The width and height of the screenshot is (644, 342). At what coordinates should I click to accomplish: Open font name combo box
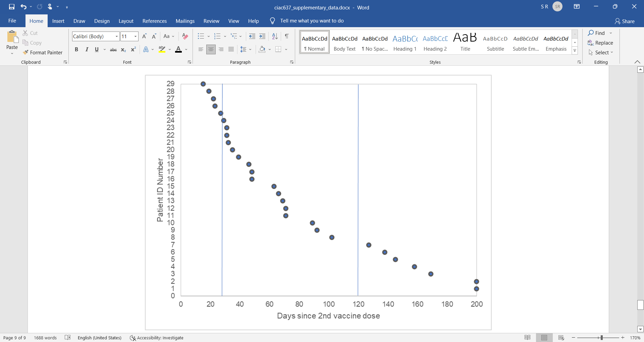click(96, 36)
